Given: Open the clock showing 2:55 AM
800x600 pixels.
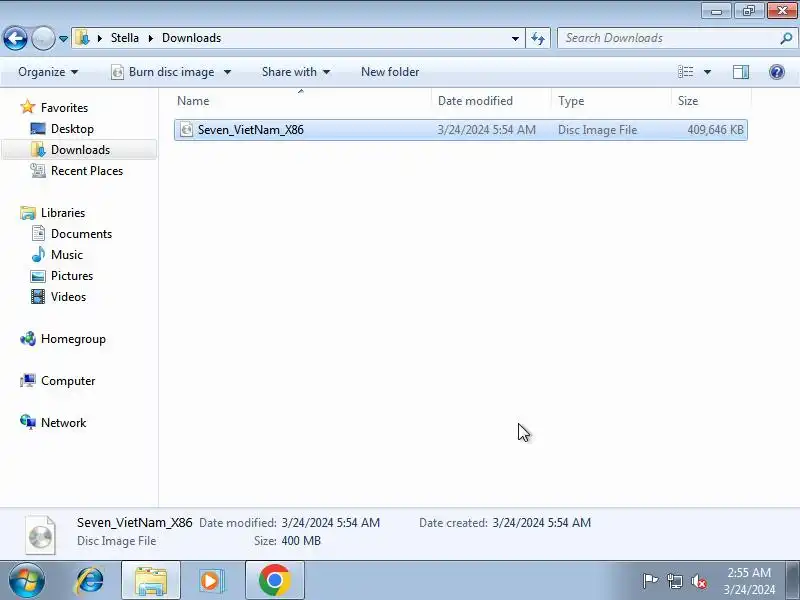Looking at the screenshot, I should [x=749, y=581].
